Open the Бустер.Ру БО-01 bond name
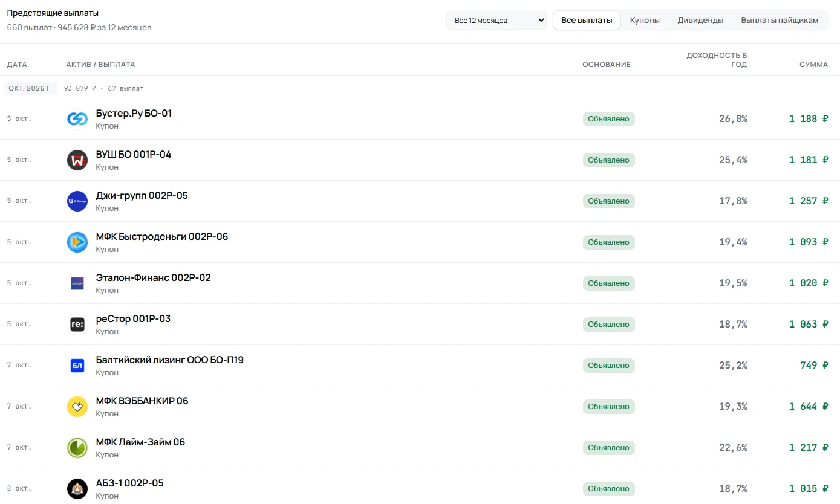The width and height of the screenshot is (840, 504). (x=134, y=114)
